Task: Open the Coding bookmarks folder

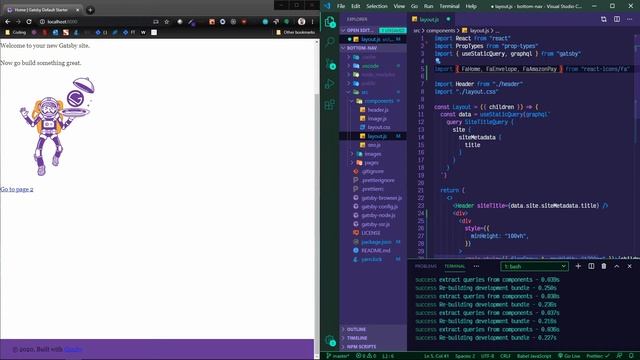Action: pos(16,32)
